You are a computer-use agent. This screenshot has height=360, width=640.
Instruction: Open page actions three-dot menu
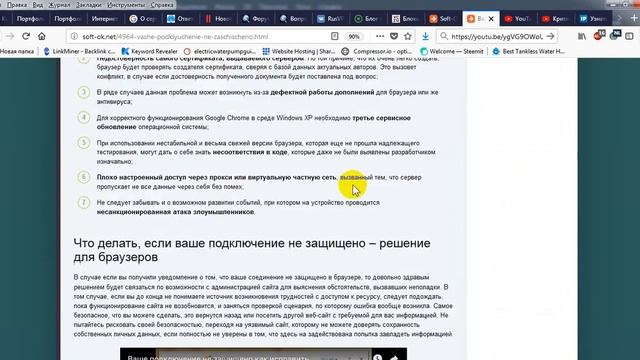(380, 36)
